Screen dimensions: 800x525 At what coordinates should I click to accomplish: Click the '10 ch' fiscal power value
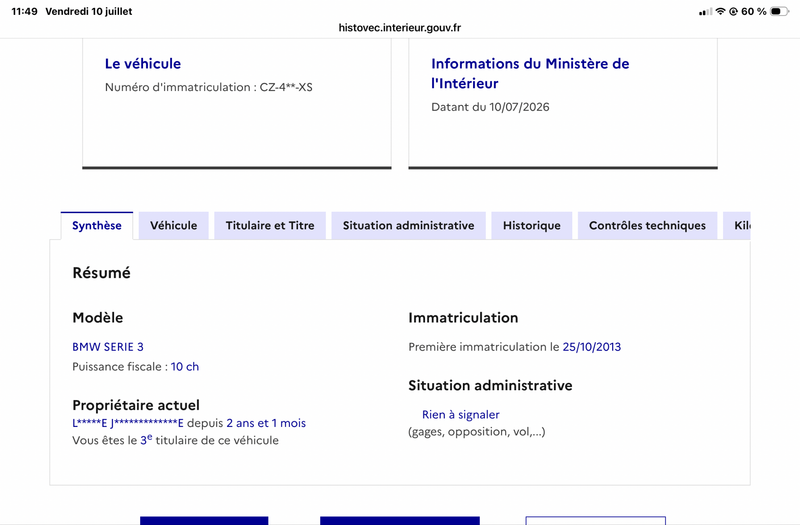click(185, 367)
